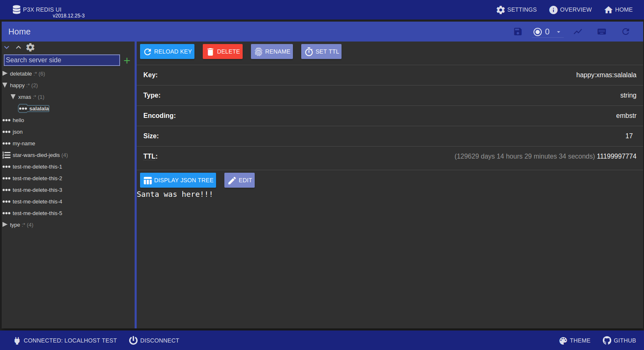644x350 pixels.
Task: Click the refresh icon in Home toolbar
Action: coord(626,32)
